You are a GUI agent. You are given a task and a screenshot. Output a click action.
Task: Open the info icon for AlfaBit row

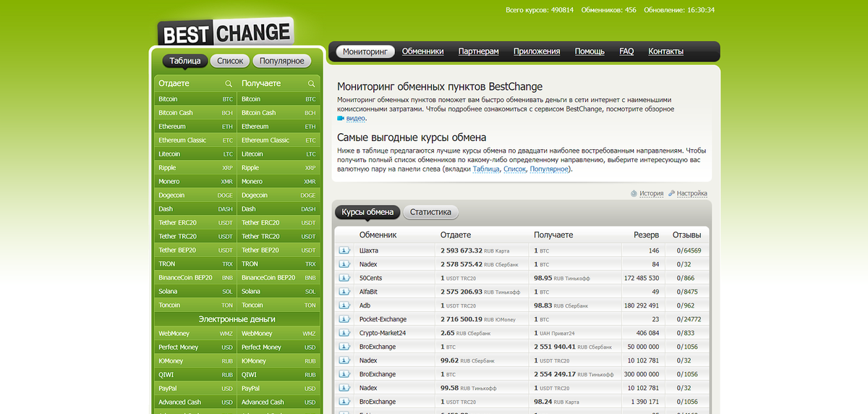click(x=344, y=292)
